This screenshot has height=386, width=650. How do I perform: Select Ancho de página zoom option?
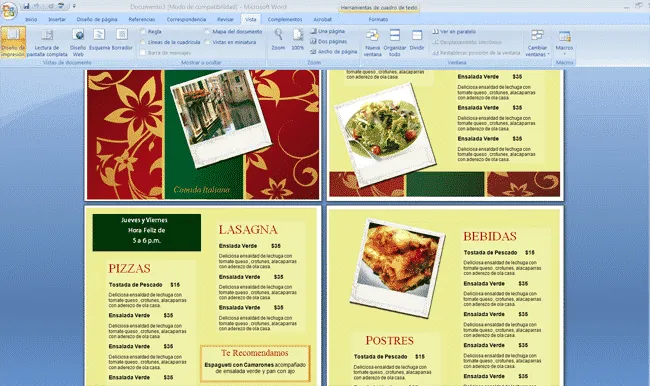point(333,52)
